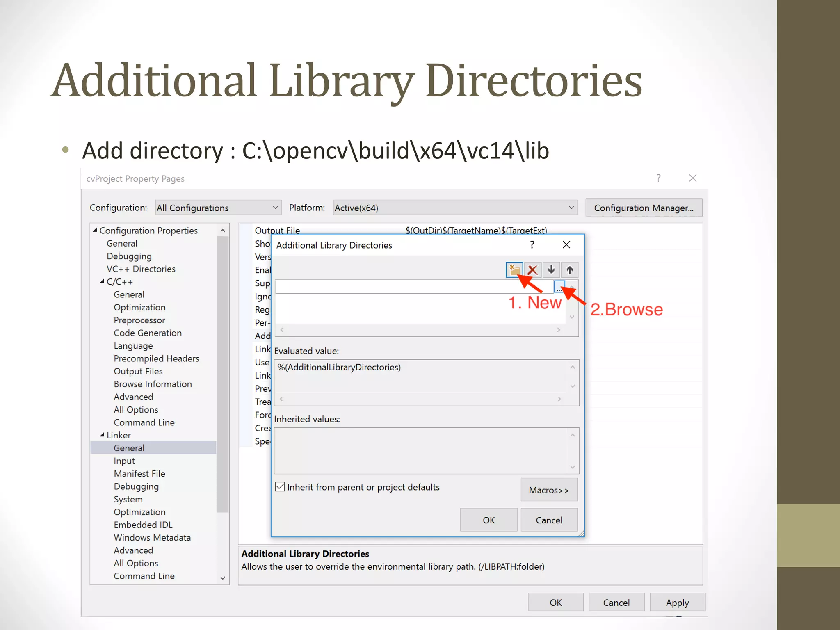Open the Configuration dropdown
840x630 pixels.
pyautogui.click(x=218, y=208)
